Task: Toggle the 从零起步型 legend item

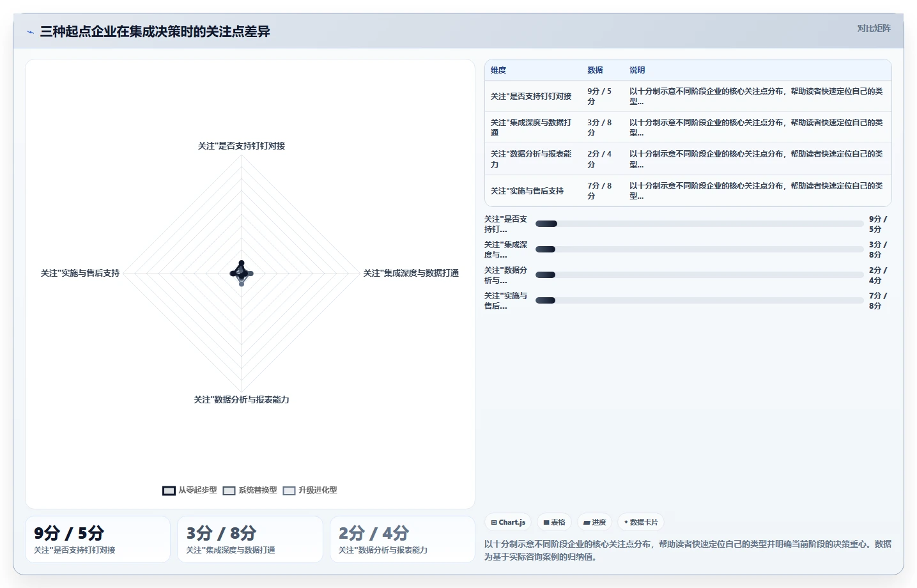Action: [190, 490]
